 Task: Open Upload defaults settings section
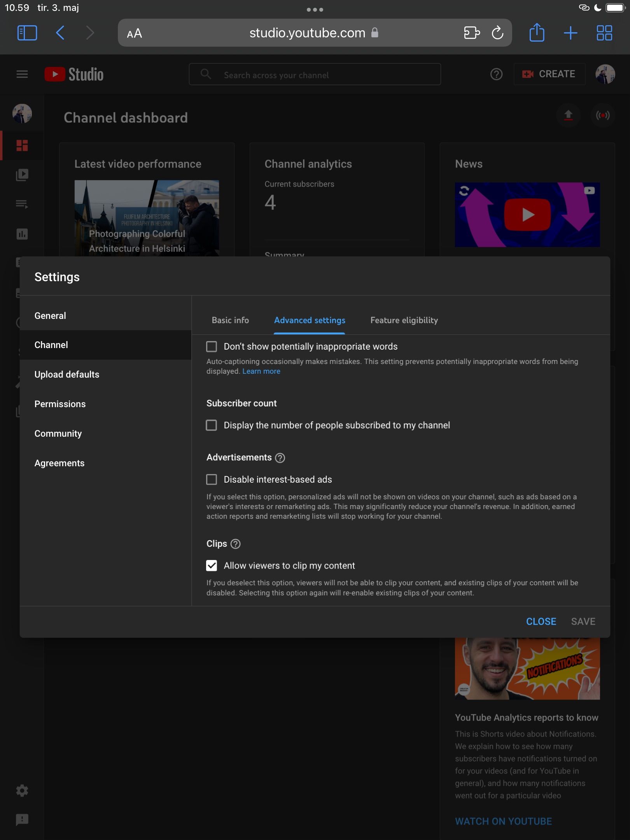(105, 374)
